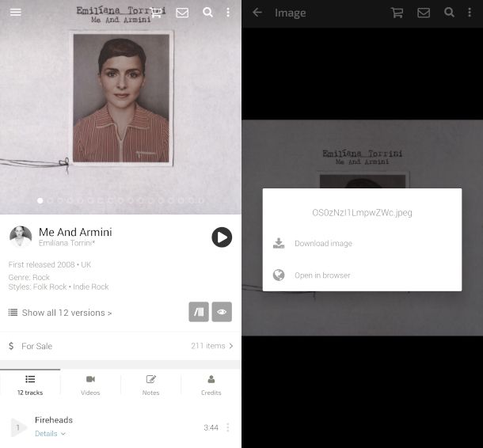Open overflow menu on release screen
Viewport: 483px width, 448px height.
pyautogui.click(x=228, y=13)
